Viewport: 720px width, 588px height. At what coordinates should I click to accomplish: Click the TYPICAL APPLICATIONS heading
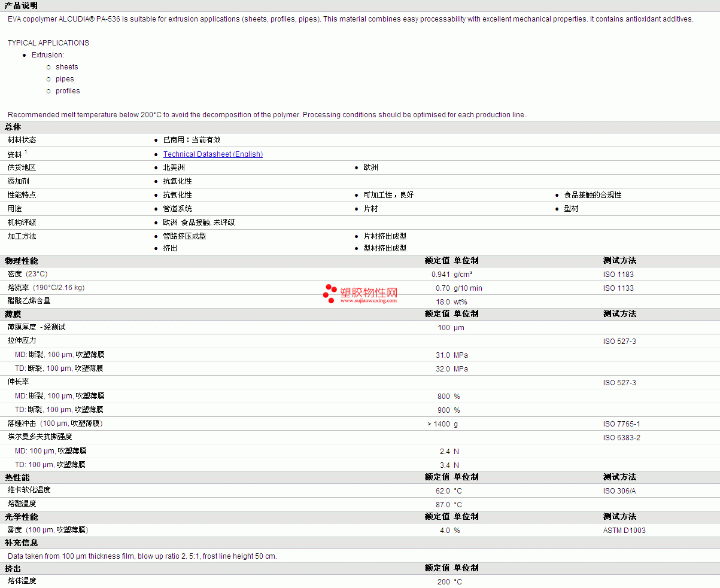[48, 43]
